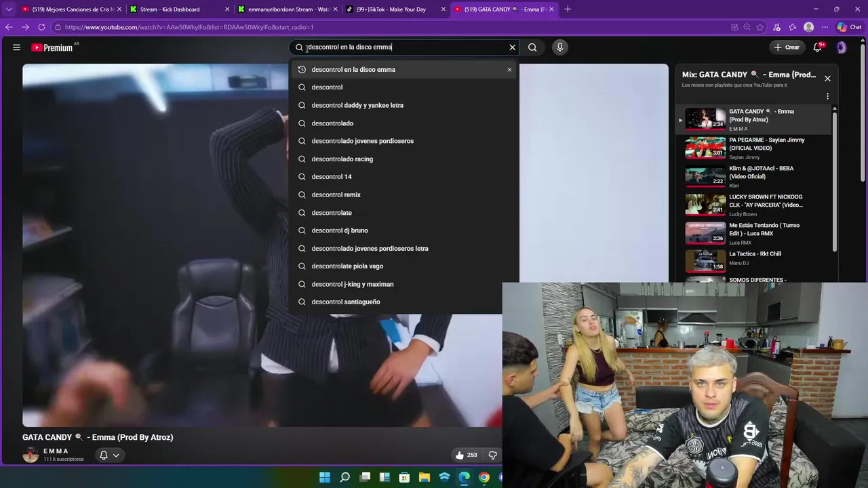Open Edge media control music icon
Viewport: 868px width, 488px height.
776,27
